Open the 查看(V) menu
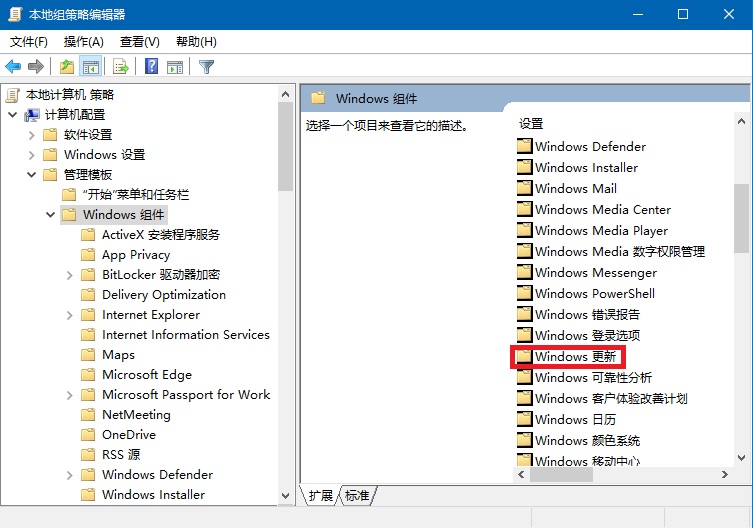 point(139,41)
